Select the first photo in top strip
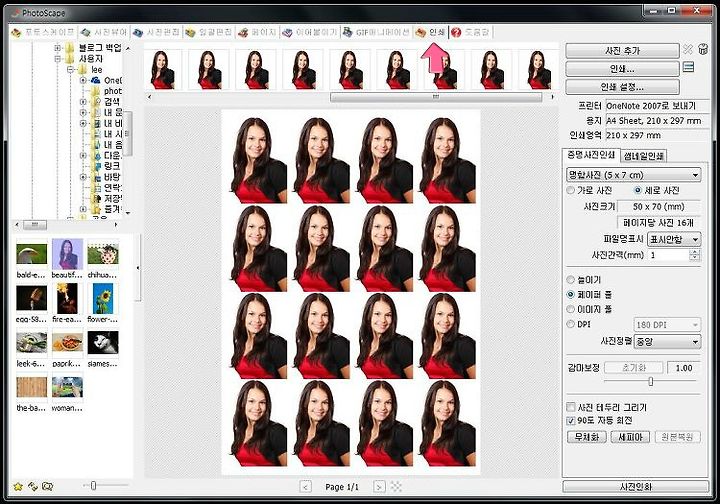 pyautogui.click(x=163, y=70)
